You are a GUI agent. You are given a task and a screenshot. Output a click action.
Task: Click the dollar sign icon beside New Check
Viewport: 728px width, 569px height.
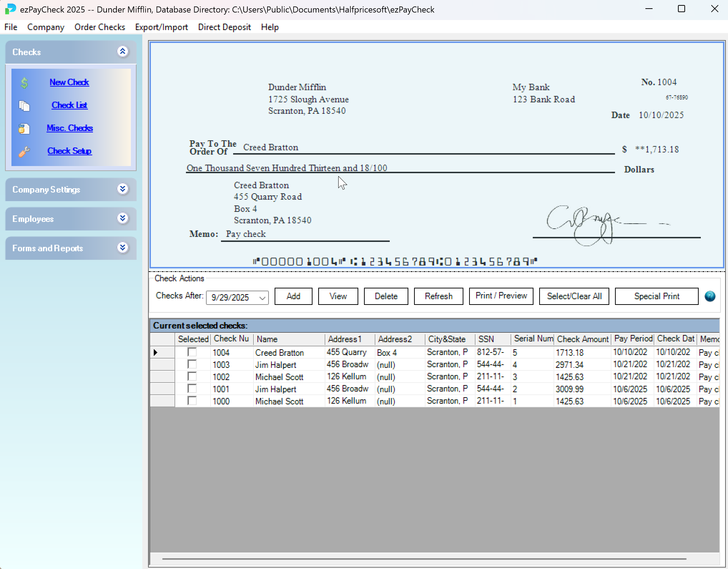(x=24, y=83)
